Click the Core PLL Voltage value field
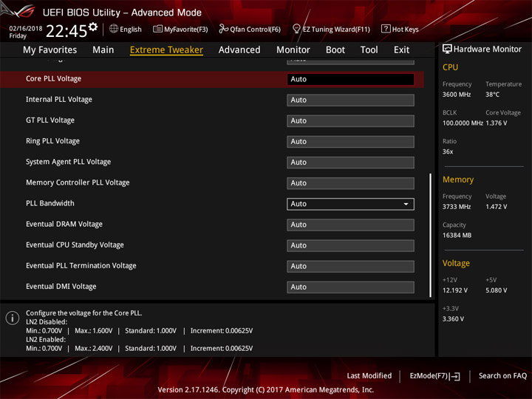Image resolution: width=532 pixels, height=399 pixels. click(350, 79)
